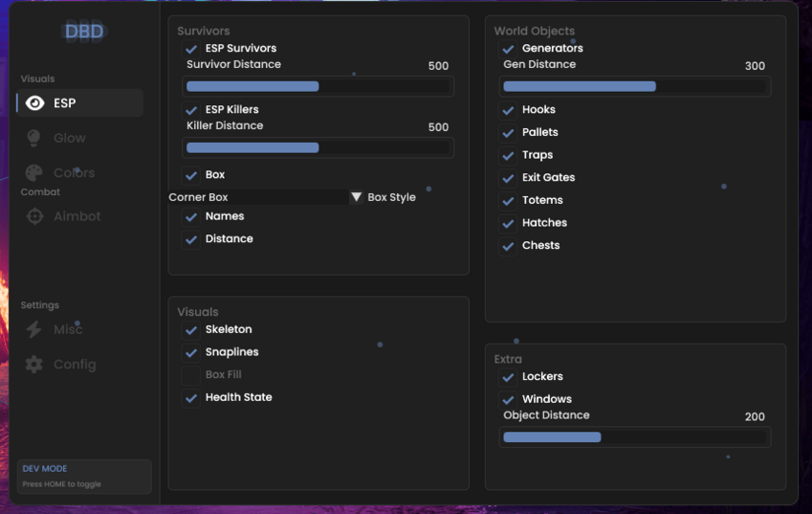Uncheck the Box checkbox under Survivors

[191, 175]
